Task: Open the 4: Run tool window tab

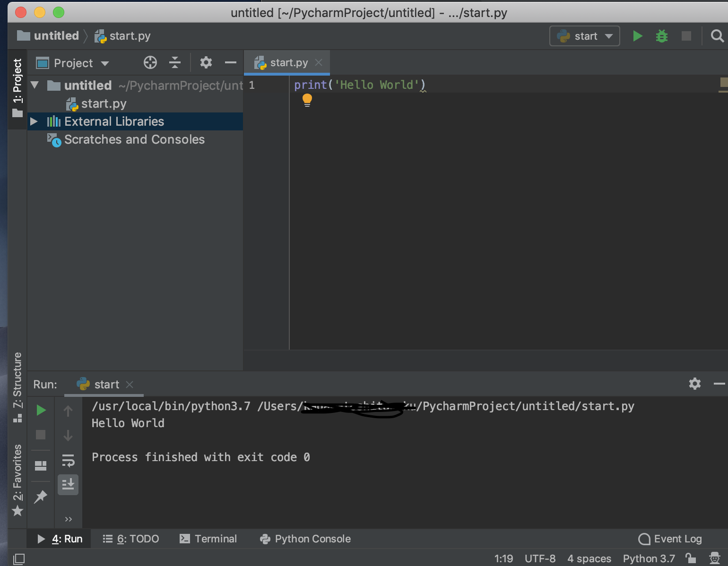Action: point(60,539)
